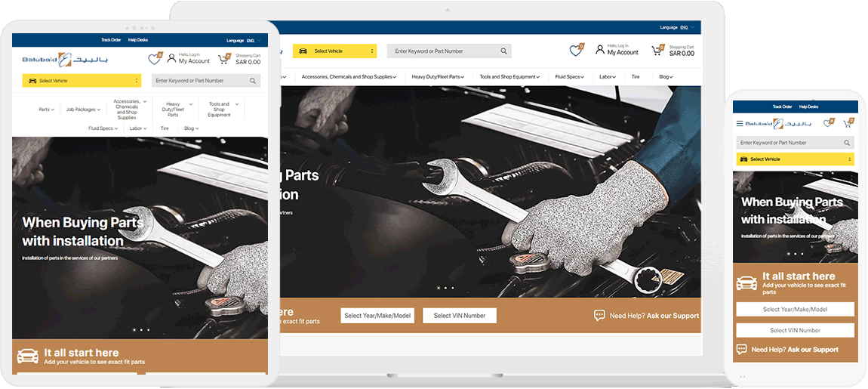Click the account person icon on the tablet
Image resolution: width=868 pixels, height=389 pixels.
pos(171,57)
